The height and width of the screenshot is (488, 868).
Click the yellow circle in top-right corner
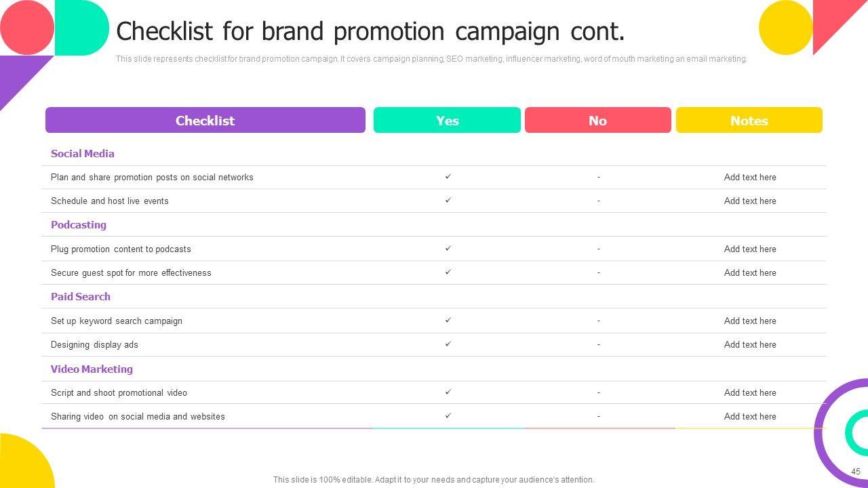click(x=785, y=28)
